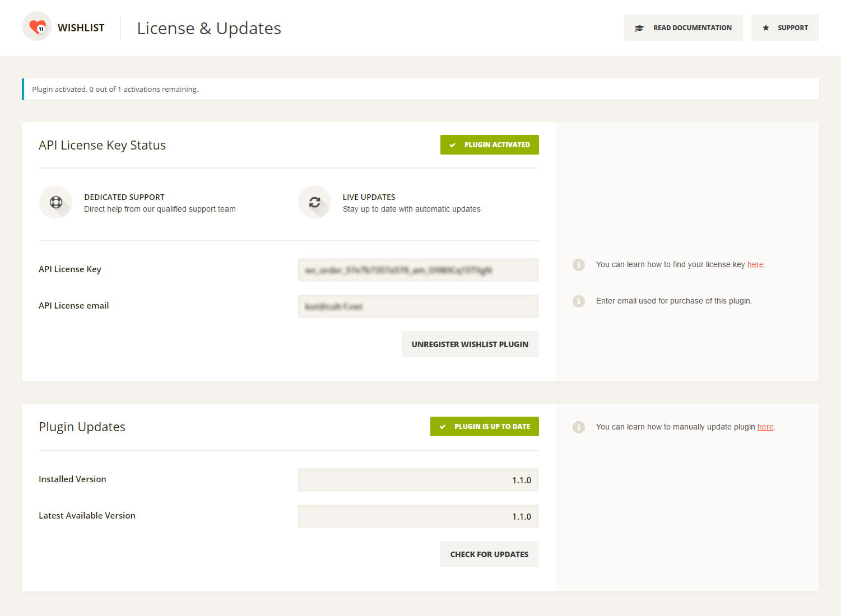Click the 'Installed Version' label
Image resolution: width=841 pixels, height=616 pixels.
pyautogui.click(x=72, y=479)
